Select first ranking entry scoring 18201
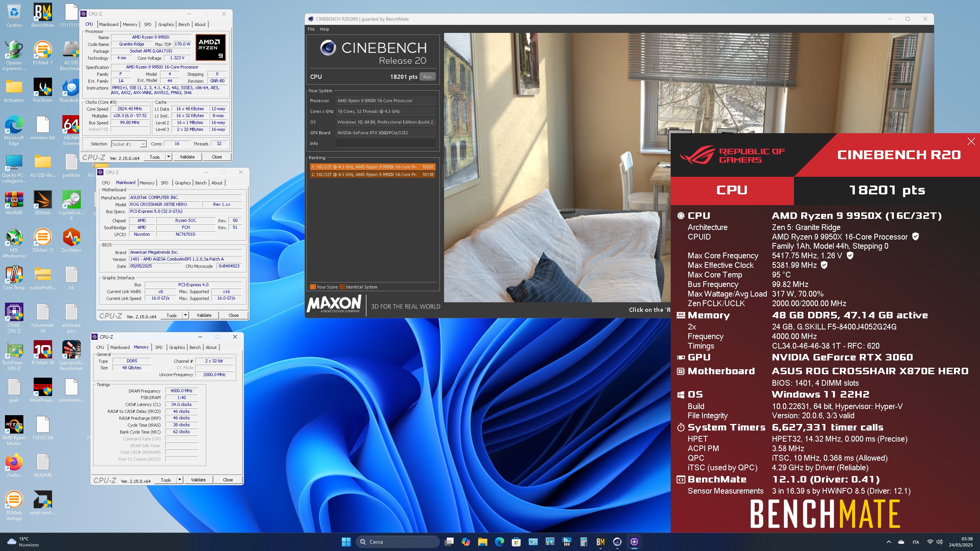980x551 pixels. pyautogui.click(x=372, y=167)
